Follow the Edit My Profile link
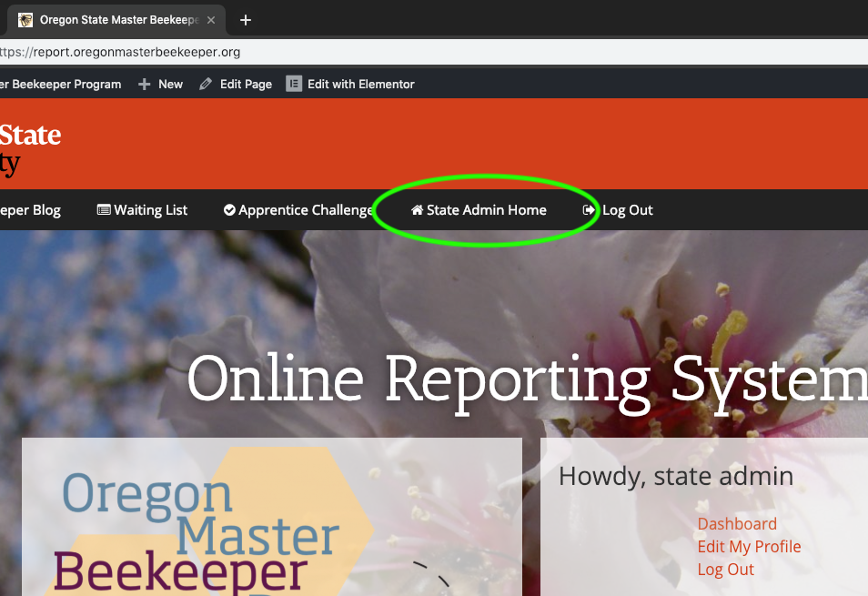 [749, 547]
